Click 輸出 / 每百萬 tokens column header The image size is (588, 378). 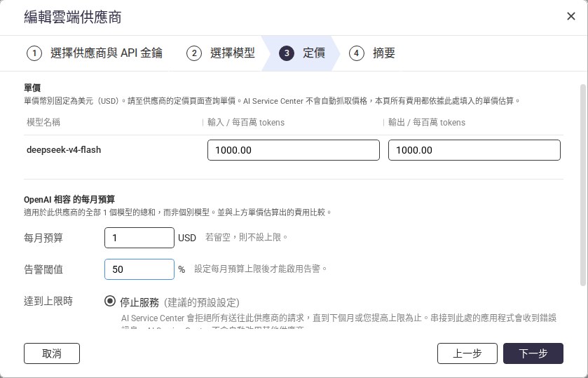tap(427, 122)
